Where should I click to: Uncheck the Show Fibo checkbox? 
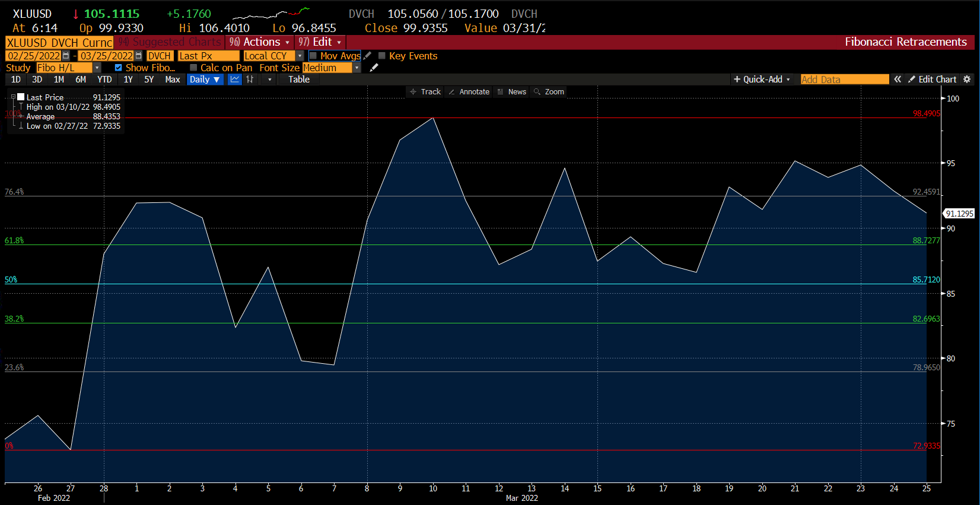pos(119,68)
